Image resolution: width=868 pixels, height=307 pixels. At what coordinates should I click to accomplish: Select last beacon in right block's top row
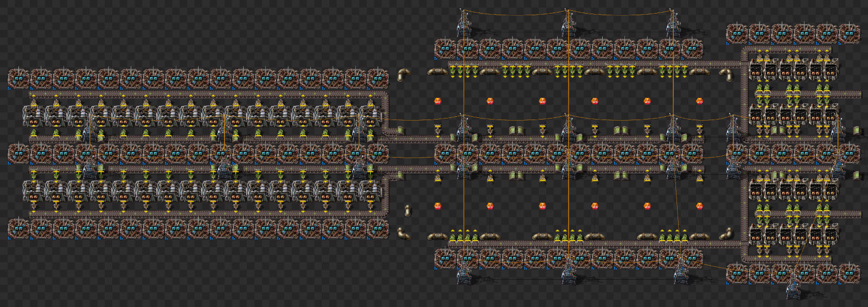[x=849, y=34]
